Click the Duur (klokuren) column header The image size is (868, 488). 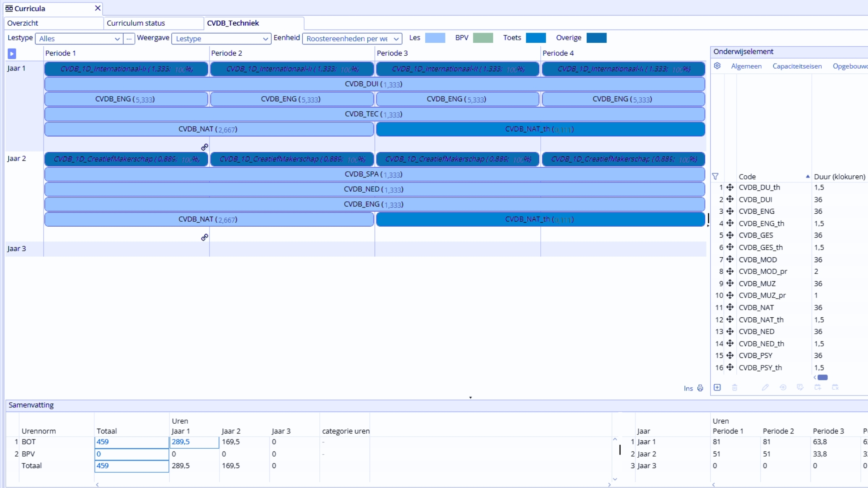839,176
